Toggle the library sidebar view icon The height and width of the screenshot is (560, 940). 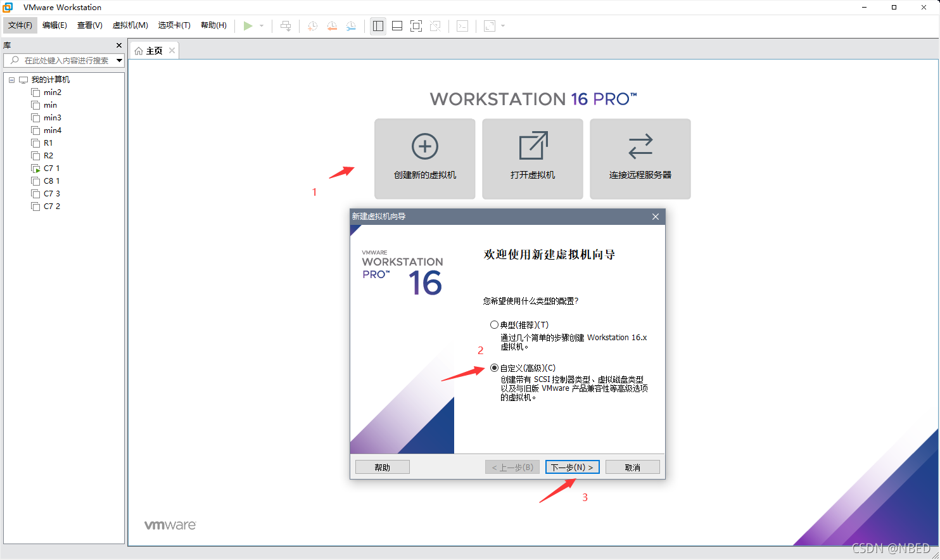(x=378, y=26)
